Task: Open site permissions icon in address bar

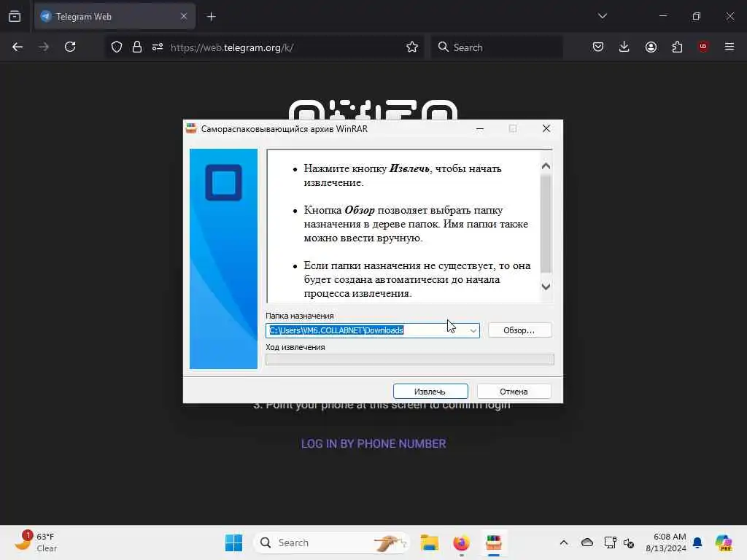Action: coord(158,47)
